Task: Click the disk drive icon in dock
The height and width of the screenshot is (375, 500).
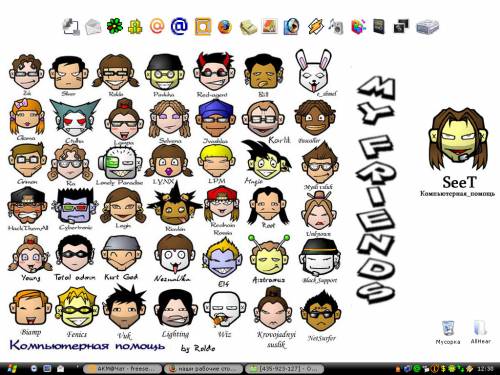Action: click(427, 27)
